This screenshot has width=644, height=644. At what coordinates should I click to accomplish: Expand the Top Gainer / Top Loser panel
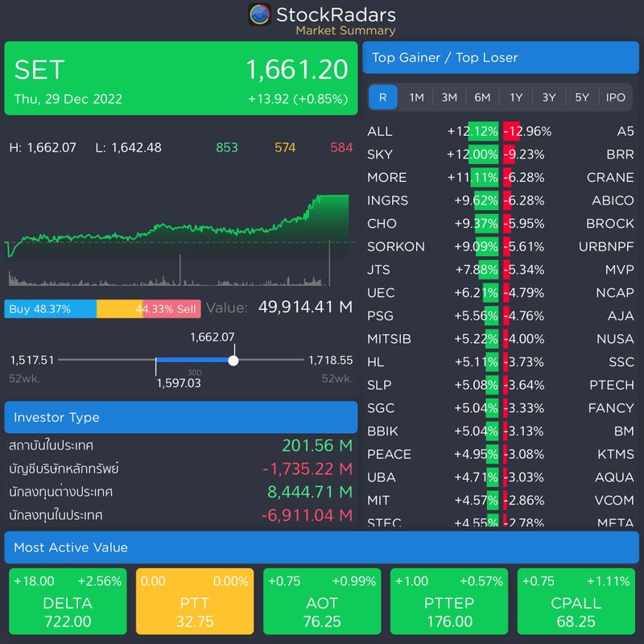[x=501, y=57]
